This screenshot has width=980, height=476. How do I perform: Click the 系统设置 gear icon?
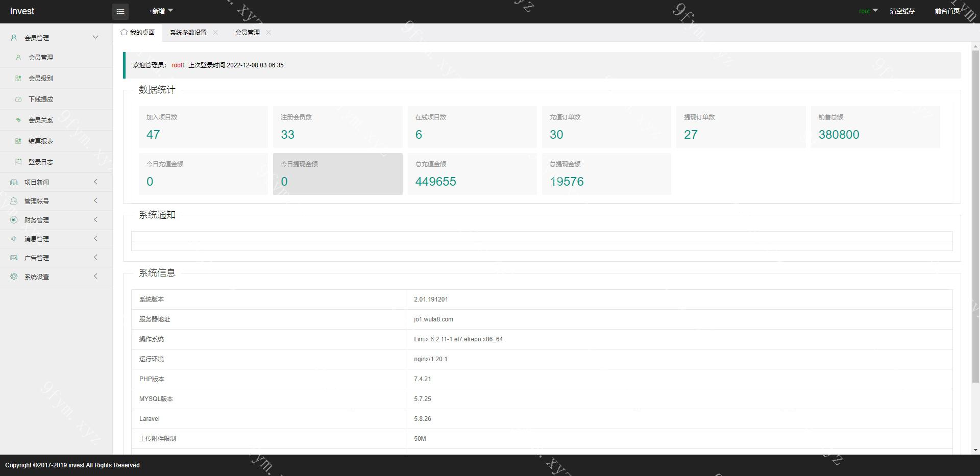(x=14, y=277)
